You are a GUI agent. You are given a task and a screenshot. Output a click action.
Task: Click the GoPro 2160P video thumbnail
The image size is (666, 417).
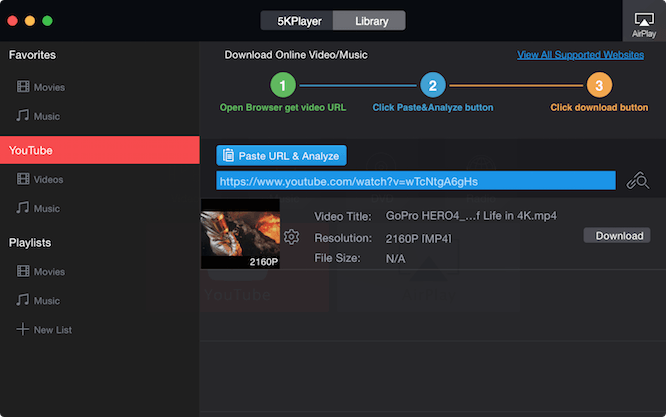point(240,234)
